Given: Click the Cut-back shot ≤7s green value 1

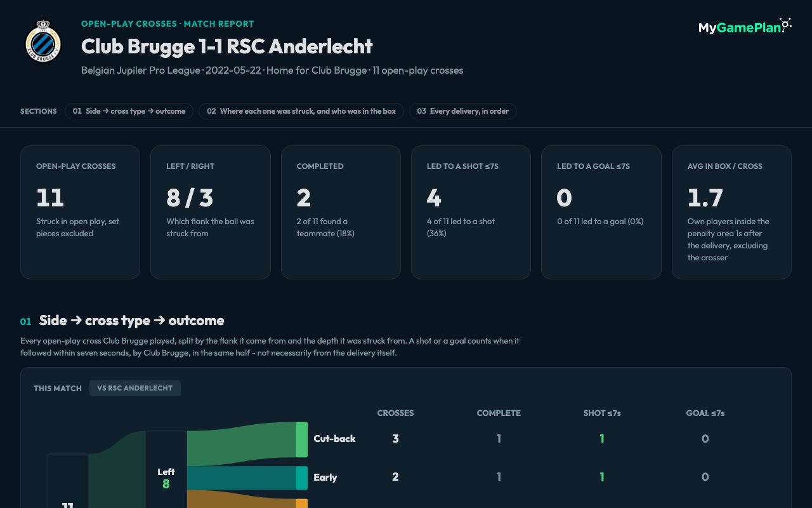Looking at the screenshot, I should click(x=602, y=439).
